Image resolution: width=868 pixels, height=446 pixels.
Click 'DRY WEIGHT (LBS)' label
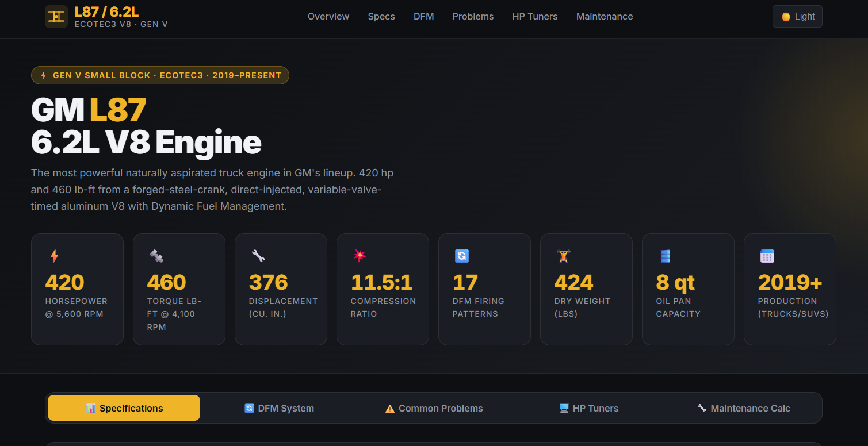(582, 307)
